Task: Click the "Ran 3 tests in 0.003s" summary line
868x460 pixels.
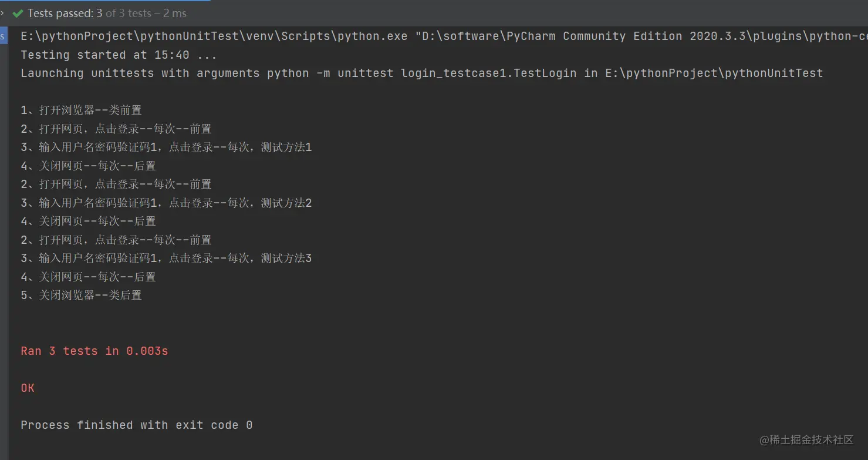Action: click(94, 350)
